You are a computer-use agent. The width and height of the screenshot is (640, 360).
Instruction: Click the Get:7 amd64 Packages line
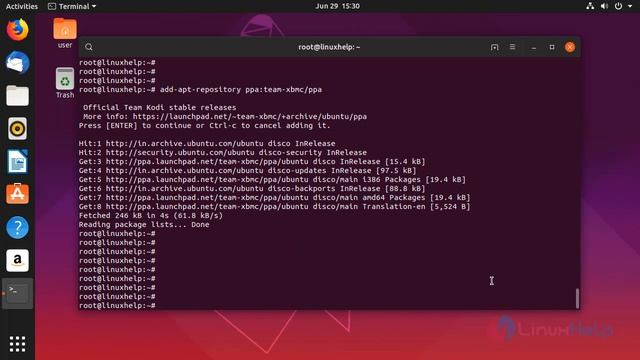(x=274, y=198)
